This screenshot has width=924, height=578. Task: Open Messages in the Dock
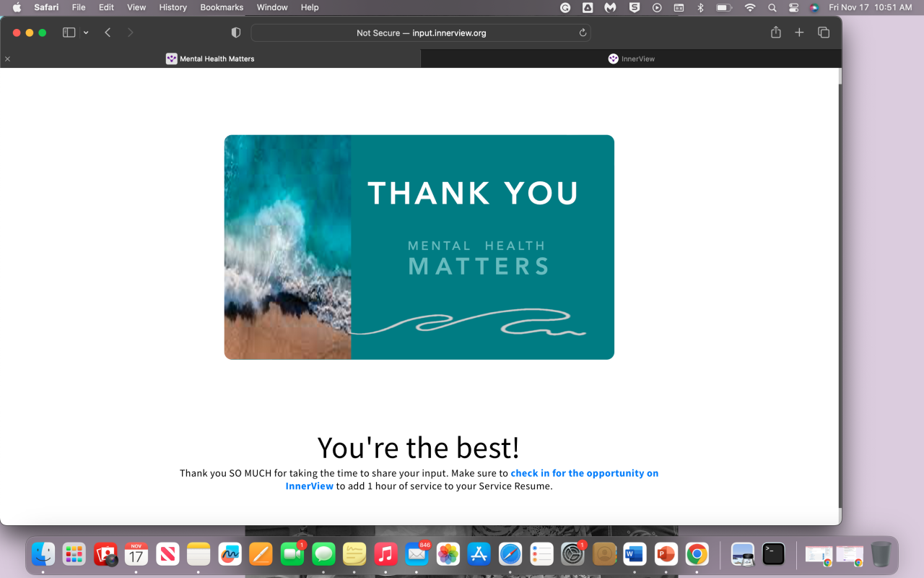point(323,554)
